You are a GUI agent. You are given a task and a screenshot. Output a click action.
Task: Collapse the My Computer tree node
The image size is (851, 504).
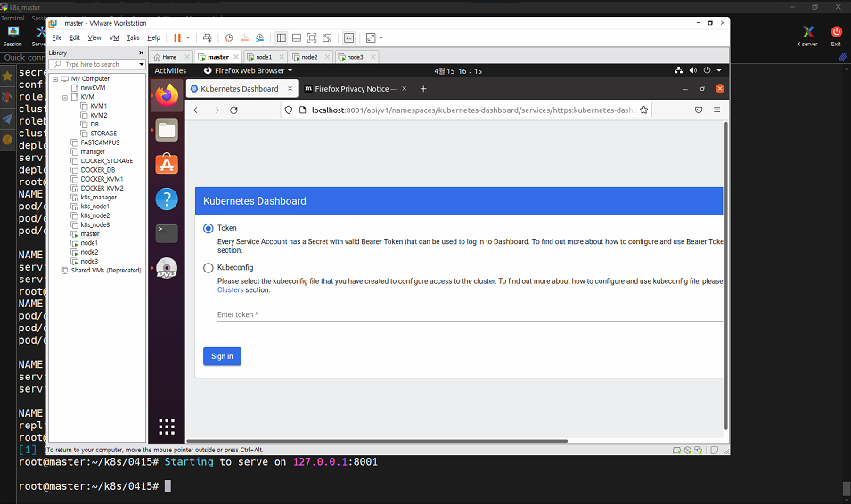coord(55,79)
